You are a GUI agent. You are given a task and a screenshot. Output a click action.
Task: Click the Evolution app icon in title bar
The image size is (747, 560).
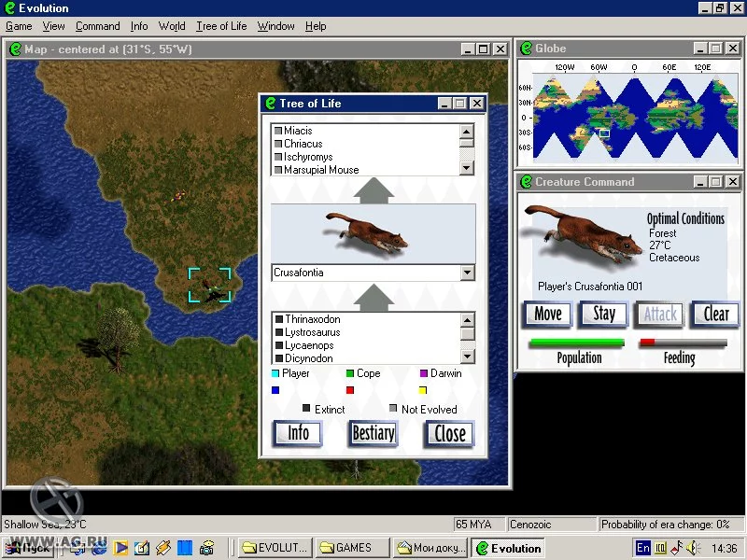10,8
